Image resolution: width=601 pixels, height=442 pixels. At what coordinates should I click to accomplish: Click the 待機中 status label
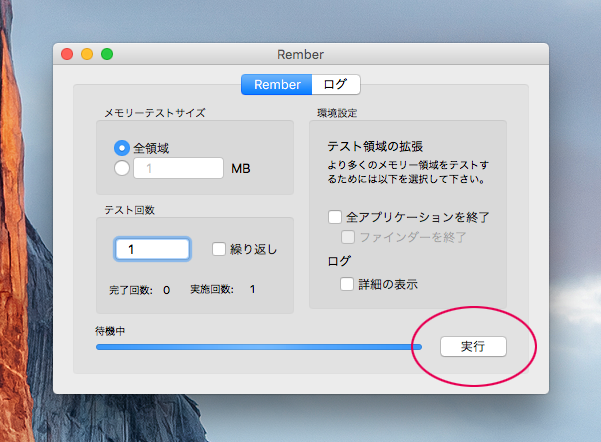110,331
